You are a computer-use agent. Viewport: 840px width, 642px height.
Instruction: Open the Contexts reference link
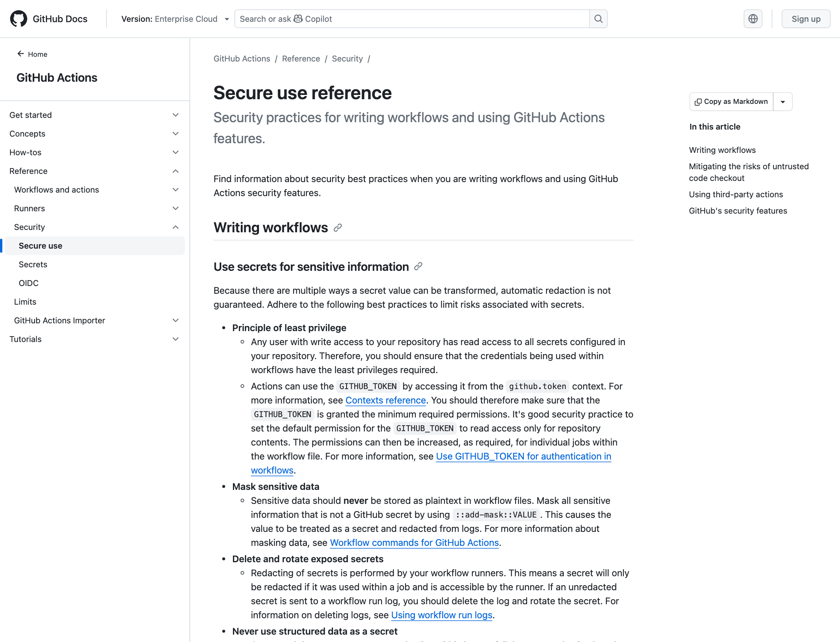pos(385,400)
